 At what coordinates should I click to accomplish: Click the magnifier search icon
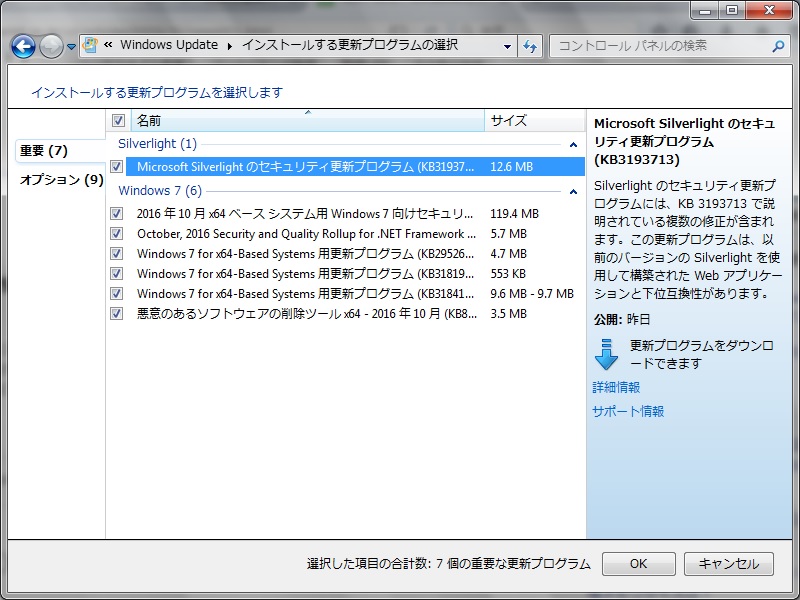point(778,46)
